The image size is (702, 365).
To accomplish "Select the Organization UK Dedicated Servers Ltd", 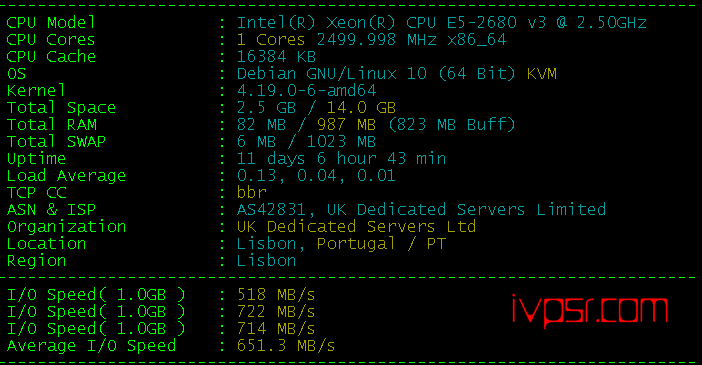I will pyautogui.click(x=356, y=227).
